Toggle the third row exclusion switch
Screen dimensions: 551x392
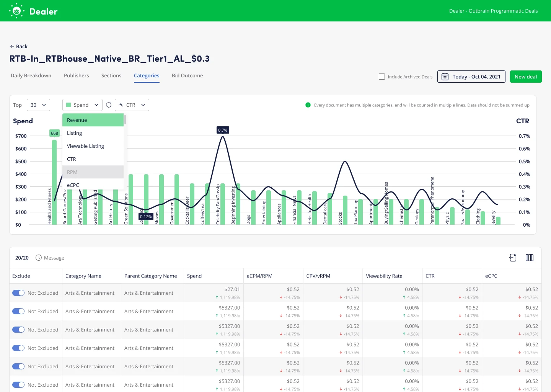point(18,330)
